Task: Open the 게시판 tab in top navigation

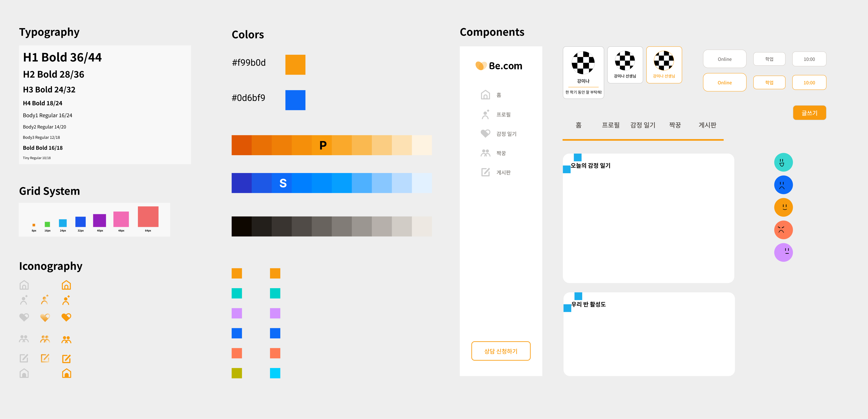Action: point(707,125)
